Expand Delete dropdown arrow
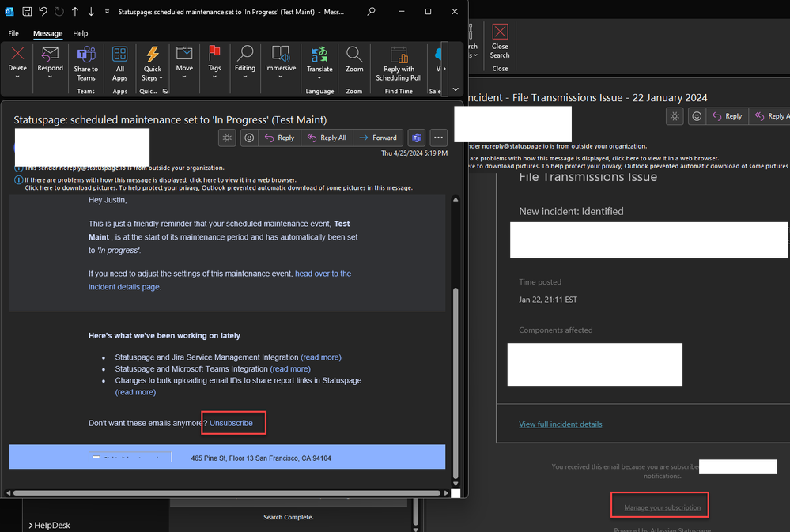The image size is (790, 532). click(17, 77)
